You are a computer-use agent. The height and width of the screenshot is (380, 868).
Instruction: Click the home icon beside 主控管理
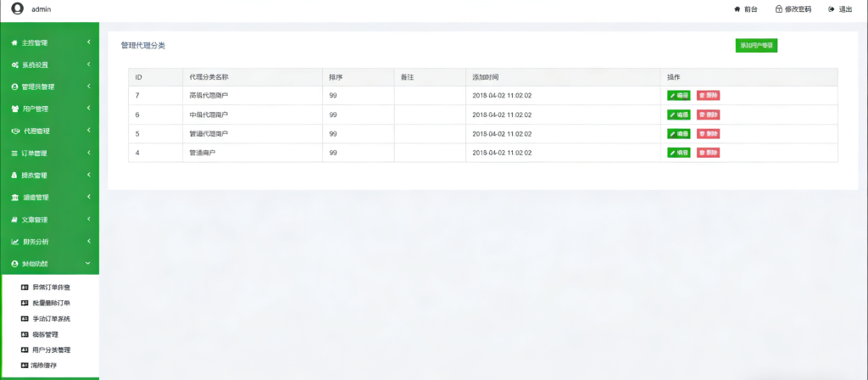(x=15, y=42)
